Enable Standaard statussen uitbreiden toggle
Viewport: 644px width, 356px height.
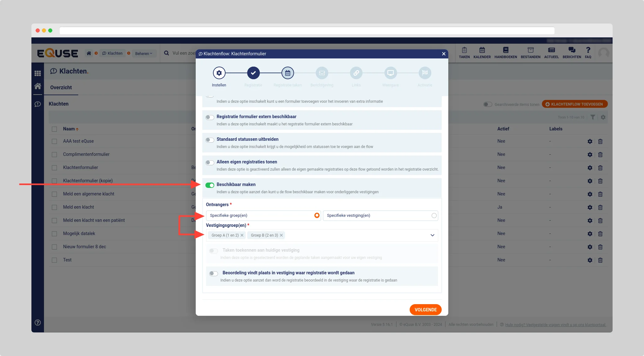[x=210, y=140]
